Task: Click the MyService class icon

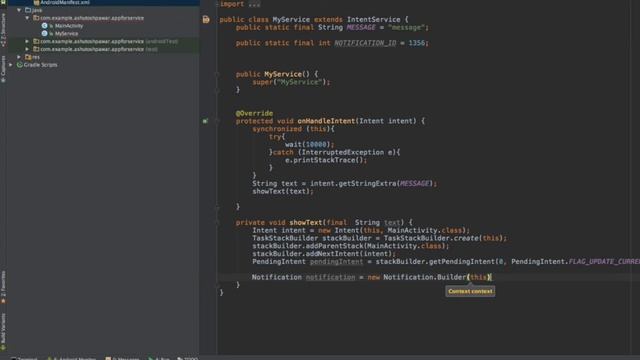Action: coord(44,33)
